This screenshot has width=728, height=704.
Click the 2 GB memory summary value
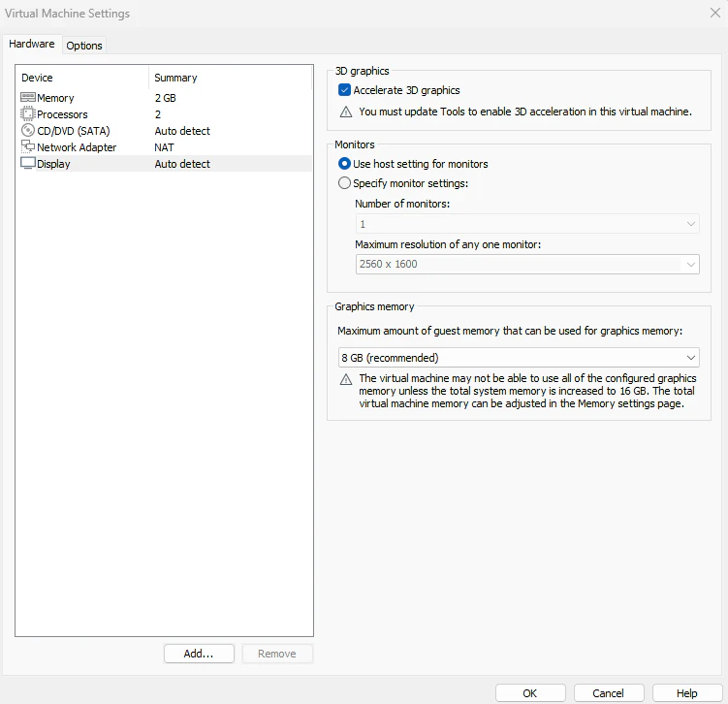point(166,98)
